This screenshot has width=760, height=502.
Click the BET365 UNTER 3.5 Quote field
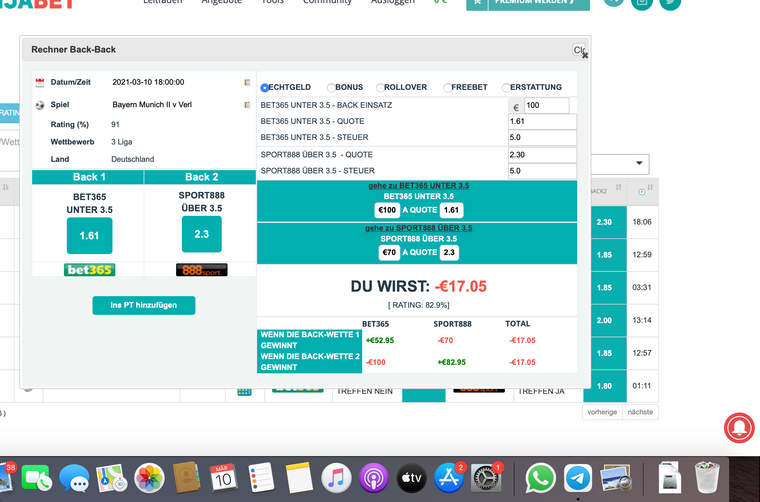(542, 122)
